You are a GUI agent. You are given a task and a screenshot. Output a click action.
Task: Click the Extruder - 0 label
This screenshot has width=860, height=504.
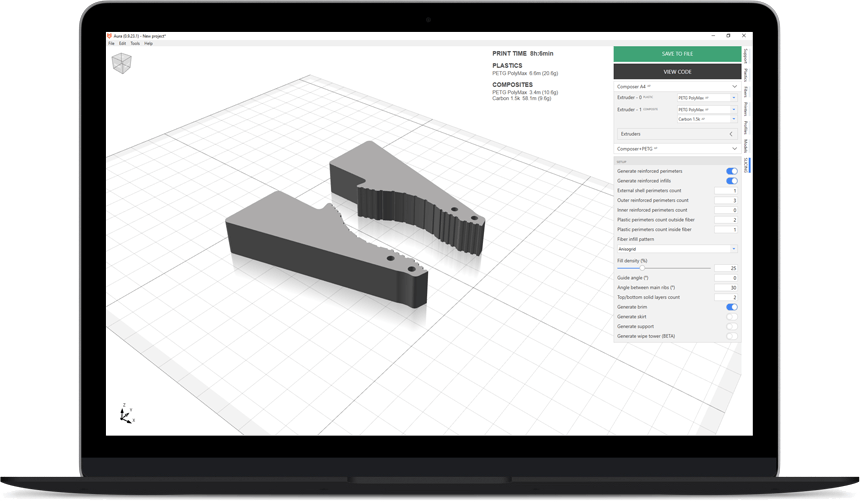click(x=629, y=98)
